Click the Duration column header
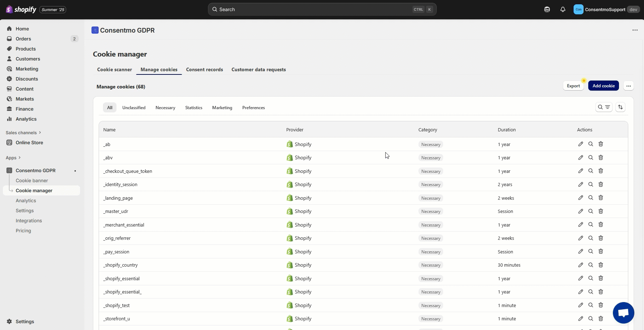The width and height of the screenshot is (644, 330). point(507,130)
